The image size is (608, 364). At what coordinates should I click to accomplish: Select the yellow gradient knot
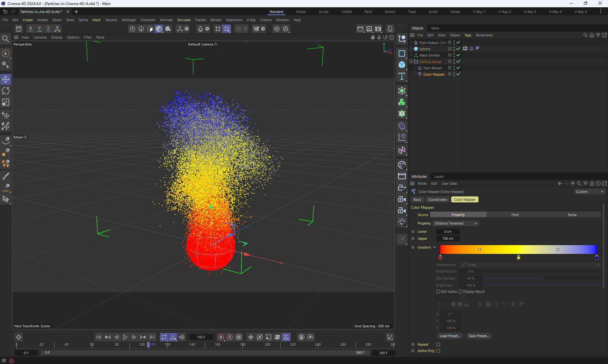(518, 258)
